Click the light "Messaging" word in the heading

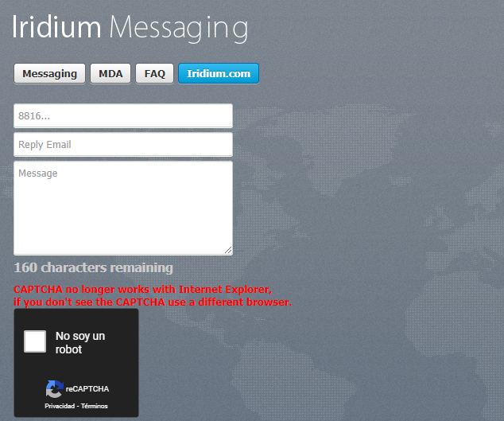click(x=179, y=27)
